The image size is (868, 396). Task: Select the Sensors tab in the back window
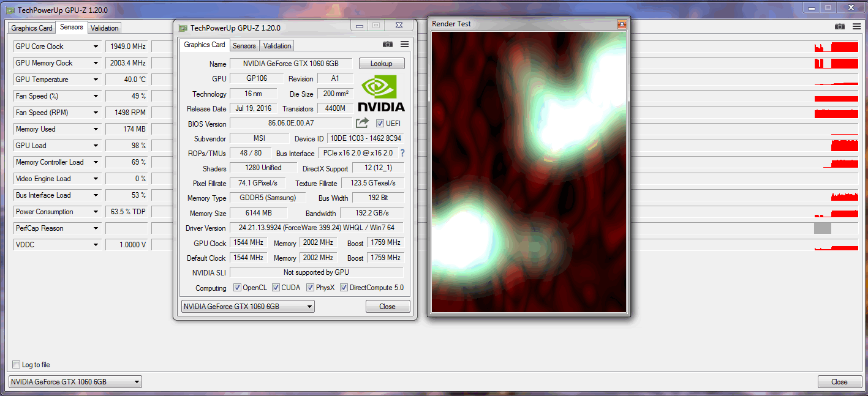[x=72, y=27]
